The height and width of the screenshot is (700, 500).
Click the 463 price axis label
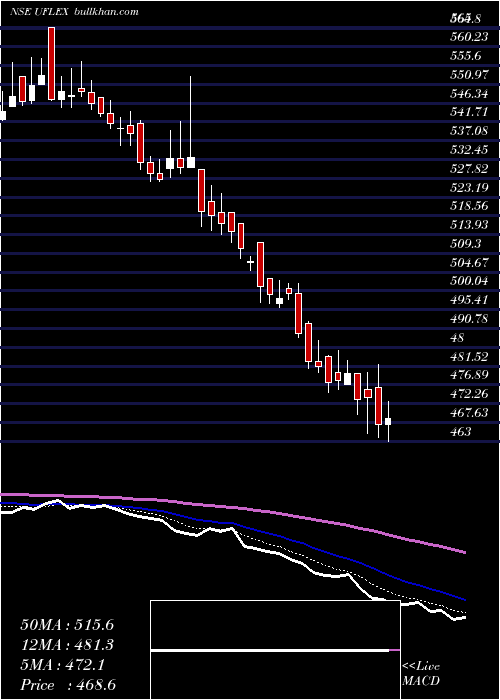coord(460,433)
